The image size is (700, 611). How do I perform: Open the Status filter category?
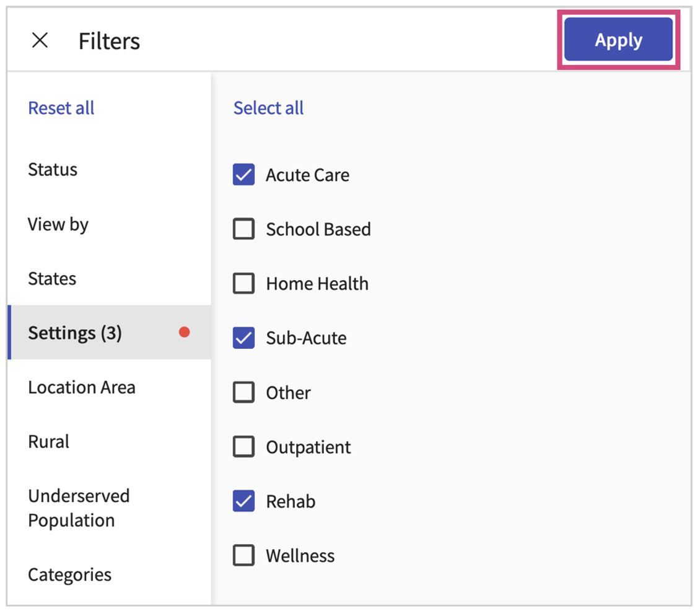tap(53, 170)
